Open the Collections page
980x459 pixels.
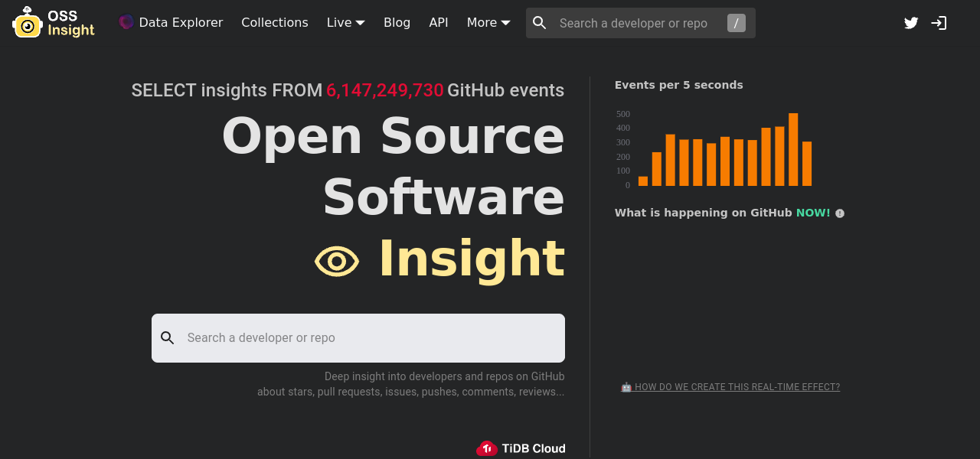275,23
